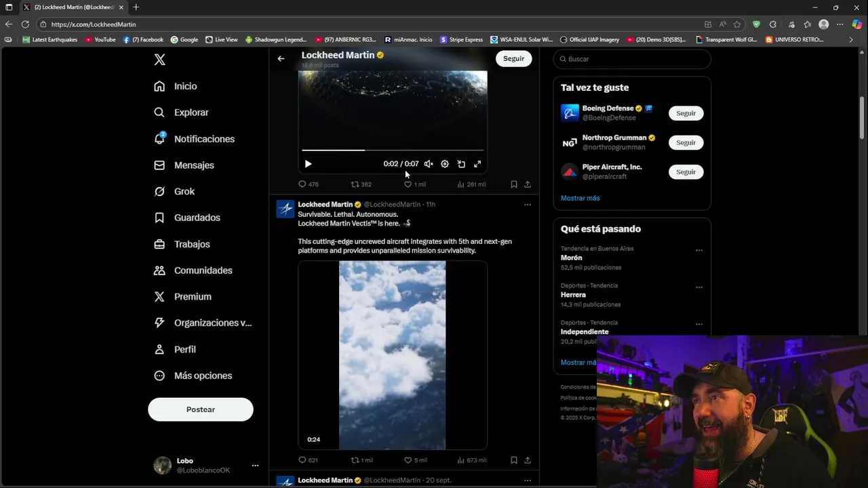Open replies with 476 comments
This screenshot has height=488, width=868.
point(309,184)
